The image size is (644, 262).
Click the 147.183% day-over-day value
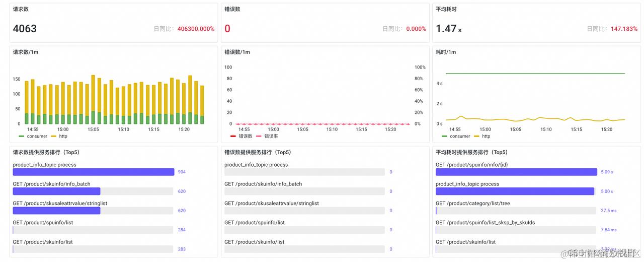coord(624,29)
